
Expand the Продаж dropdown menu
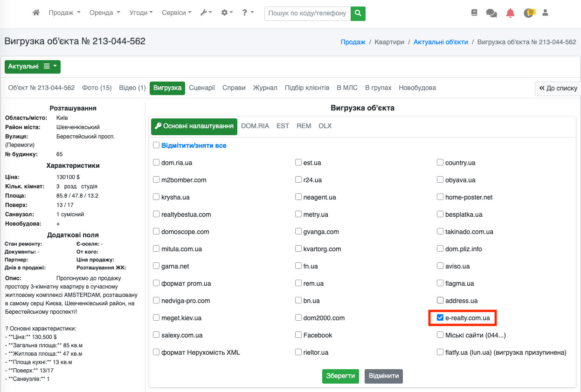tap(64, 13)
